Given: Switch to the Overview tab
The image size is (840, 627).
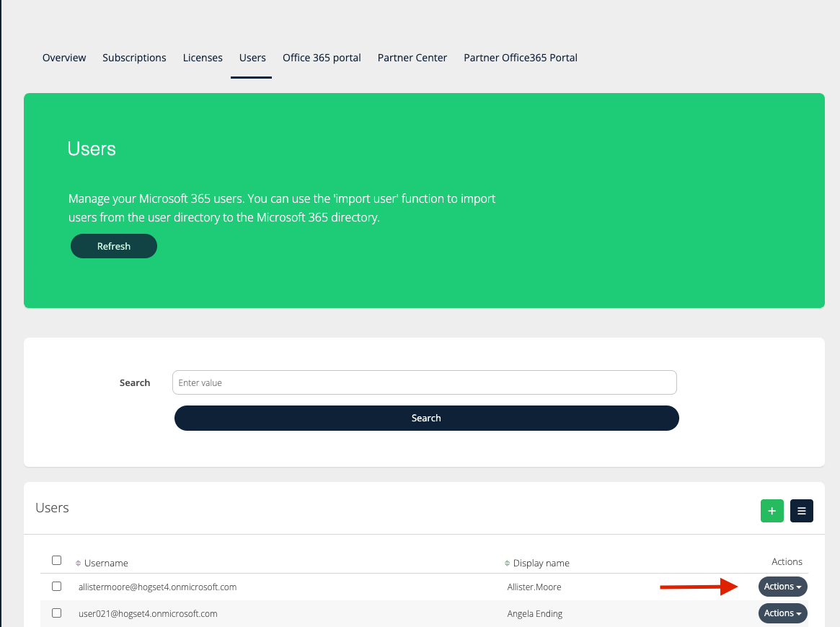Looking at the screenshot, I should pyautogui.click(x=64, y=58).
